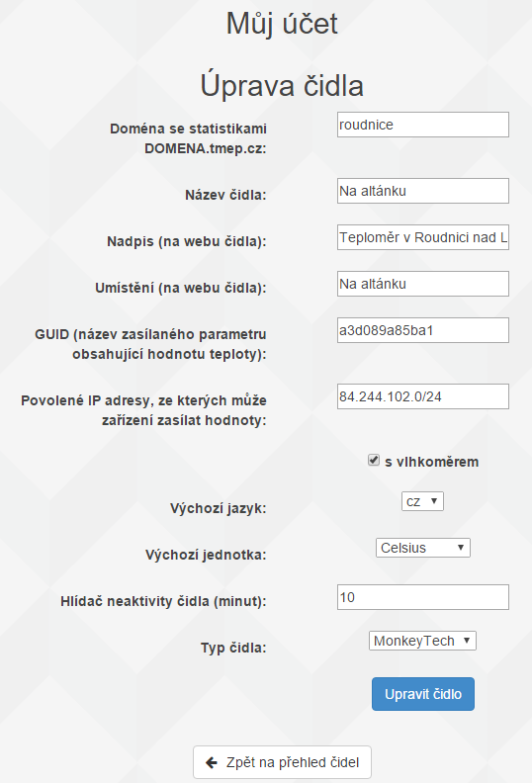Focus the domain field containing roudnice
The width and height of the screenshot is (532, 783).
[423, 125]
